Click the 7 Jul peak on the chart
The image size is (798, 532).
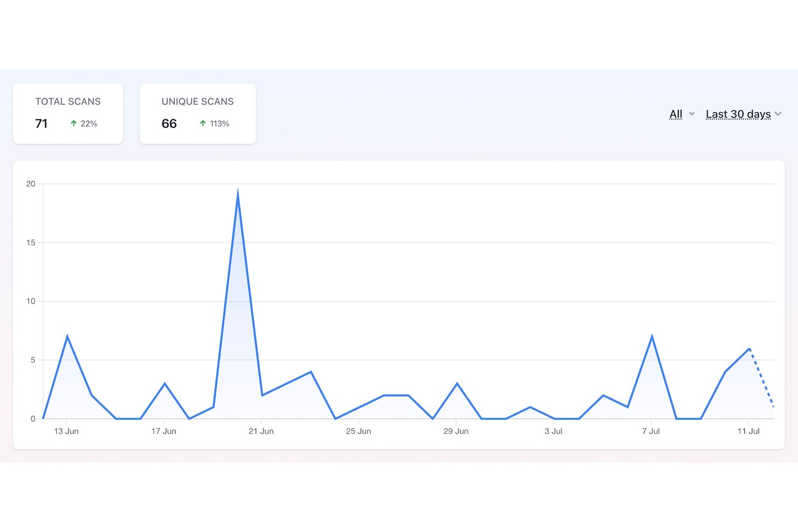652,336
